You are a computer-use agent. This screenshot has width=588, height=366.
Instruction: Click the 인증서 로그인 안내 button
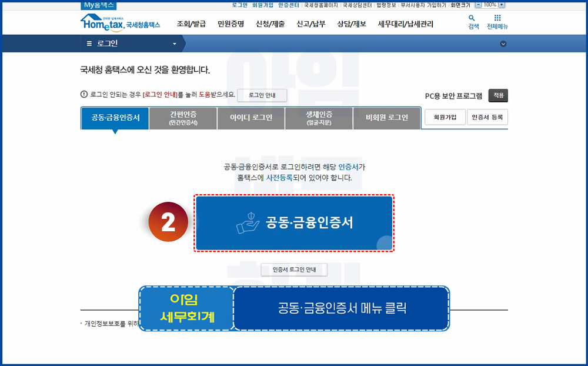click(x=294, y=269)
